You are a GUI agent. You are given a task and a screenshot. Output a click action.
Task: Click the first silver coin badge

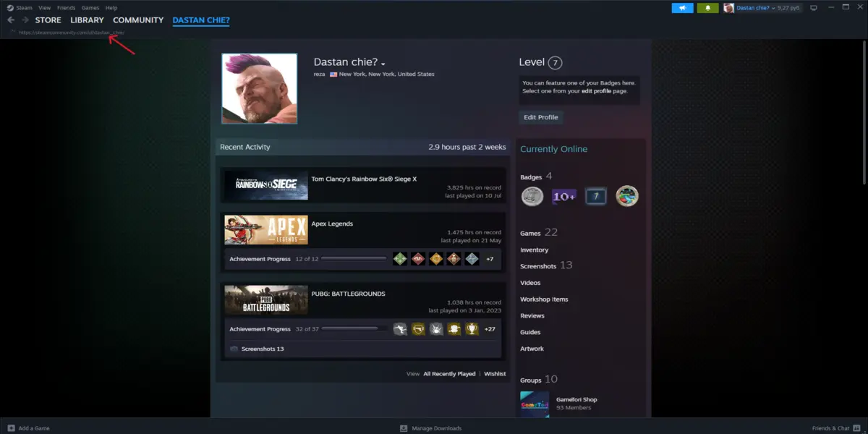(x=532, y=196)
